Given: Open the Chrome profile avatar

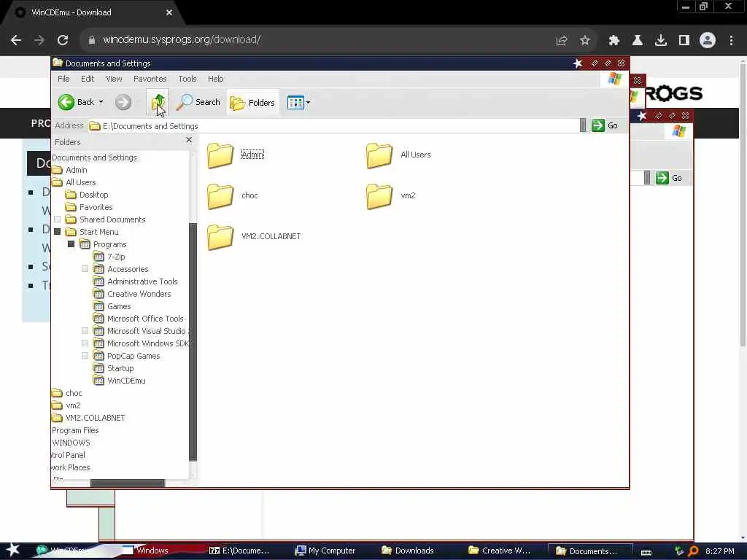Looking at the screenshot, I should click(x=708, y=40).
